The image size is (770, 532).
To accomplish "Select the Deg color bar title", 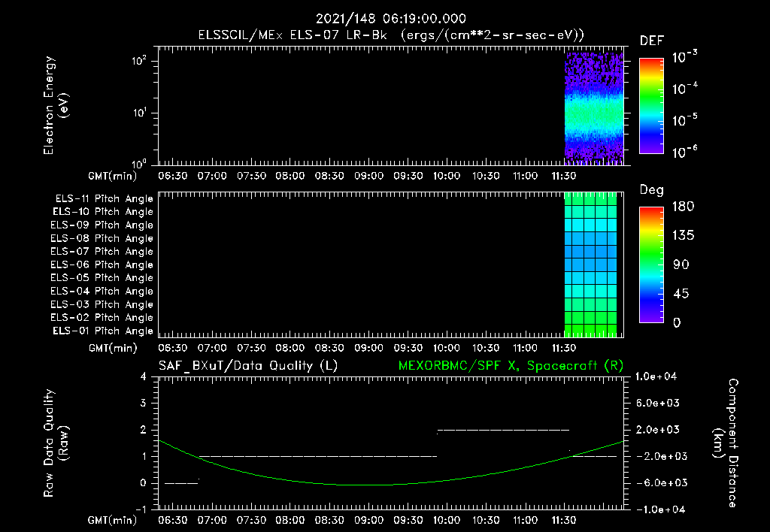I will tap(651, 190).
